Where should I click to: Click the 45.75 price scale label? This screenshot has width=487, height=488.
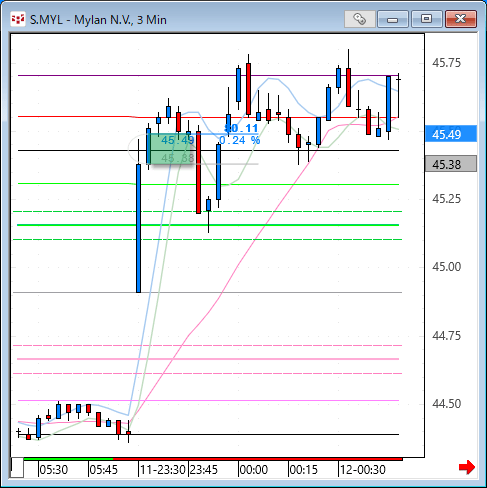446,63
